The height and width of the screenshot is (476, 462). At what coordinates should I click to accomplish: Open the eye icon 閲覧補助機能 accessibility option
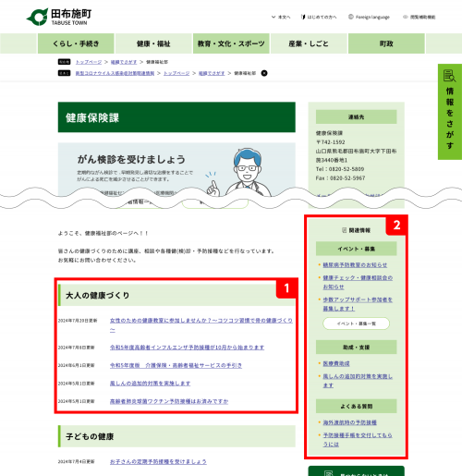tap(406, 17)
